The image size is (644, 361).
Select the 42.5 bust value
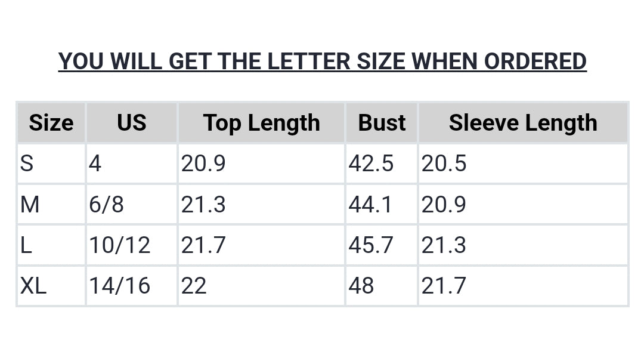coord(371,163)
